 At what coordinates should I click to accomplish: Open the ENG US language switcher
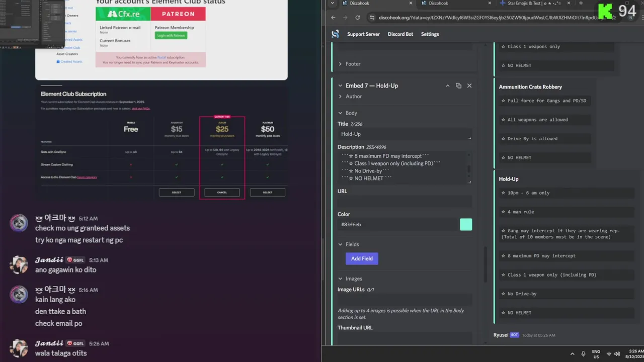pos(596,354)
